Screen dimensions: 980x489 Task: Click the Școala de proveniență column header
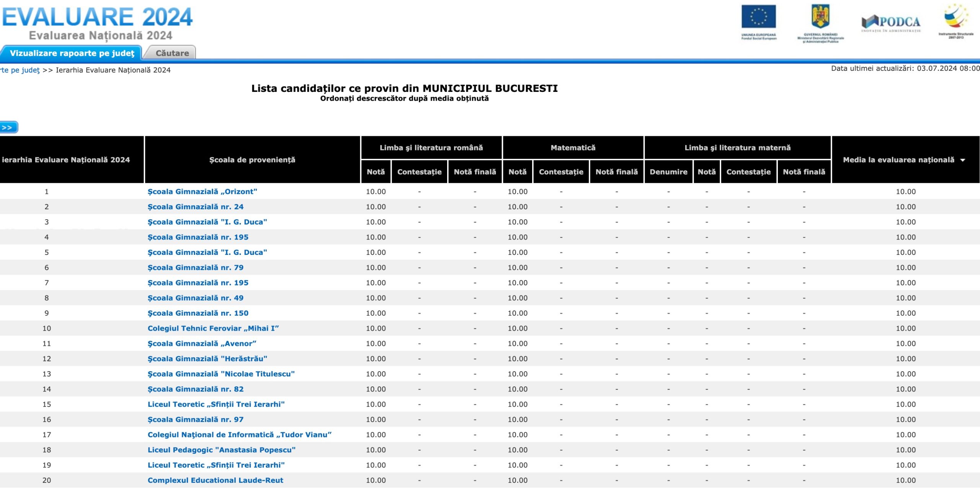(x=252, y=160)
